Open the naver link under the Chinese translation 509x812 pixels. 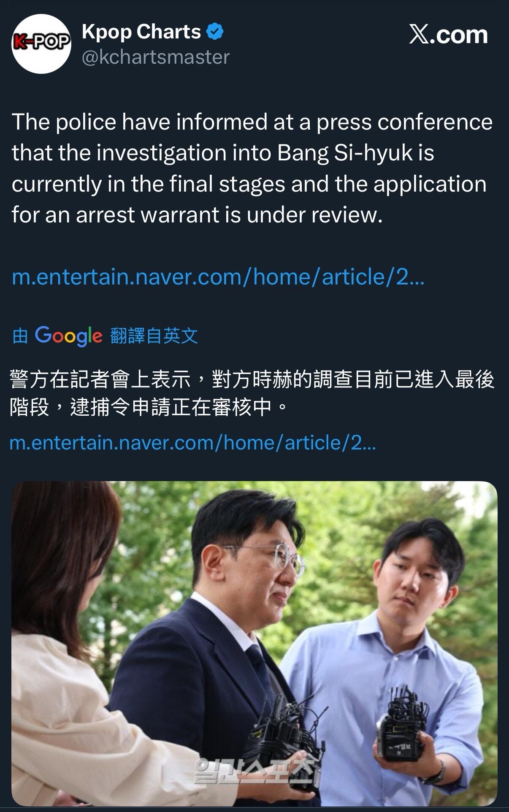192,443
